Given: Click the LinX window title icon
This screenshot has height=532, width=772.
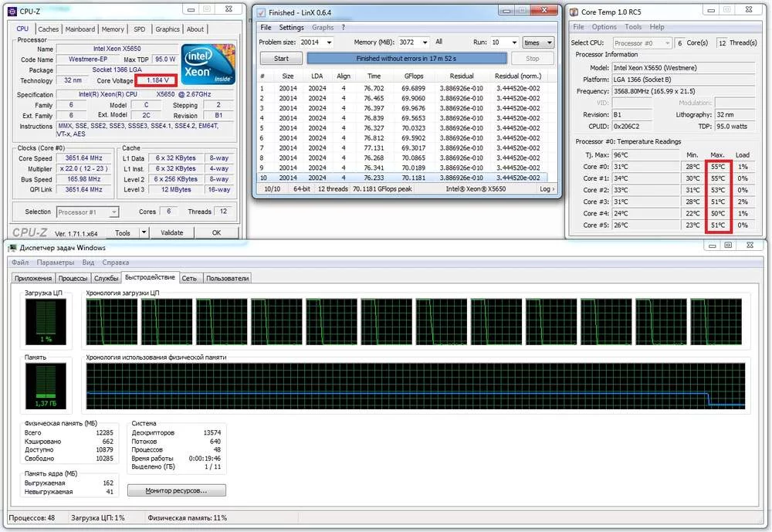Looking at the screenshot, I should [x=261, y=12].
